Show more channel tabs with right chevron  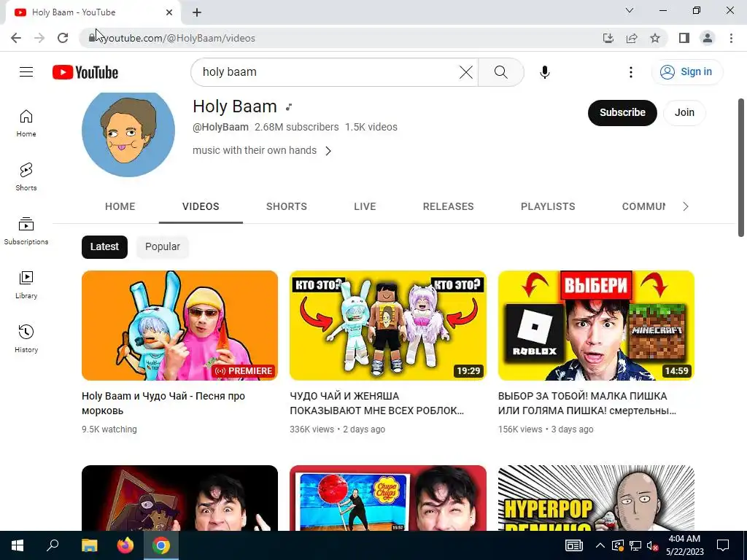point(686,206)
